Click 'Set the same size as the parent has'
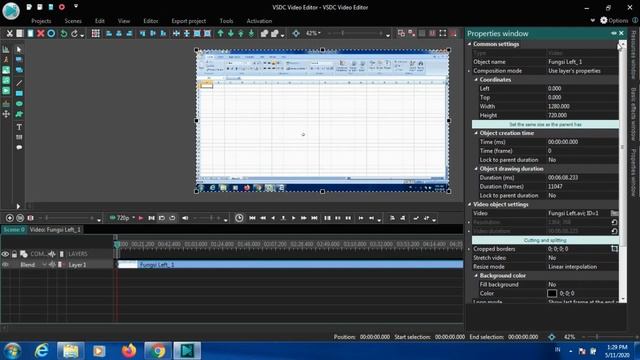 pos(545,124)
